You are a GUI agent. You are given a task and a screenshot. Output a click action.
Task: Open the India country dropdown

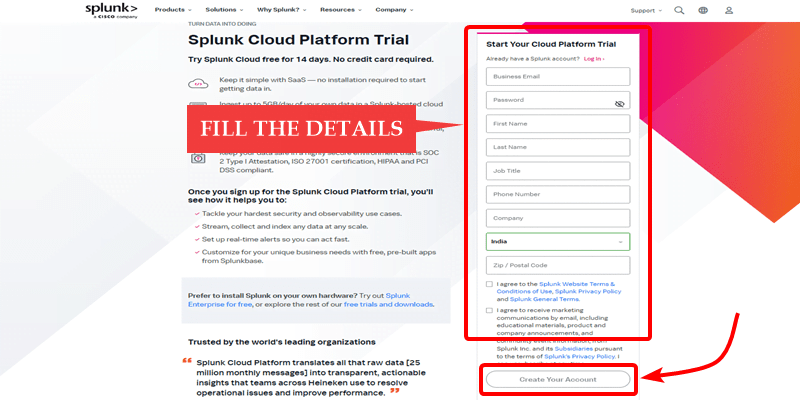coord(558,242)
